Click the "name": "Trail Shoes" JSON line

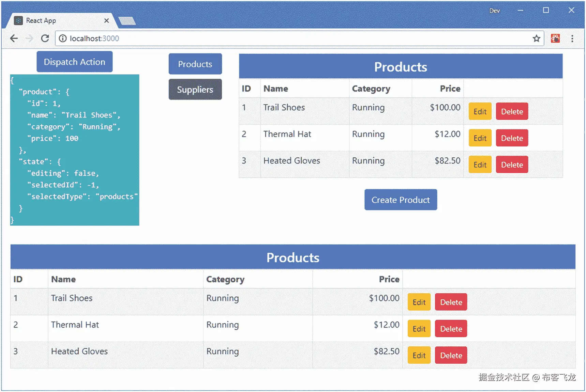point(74,115)
